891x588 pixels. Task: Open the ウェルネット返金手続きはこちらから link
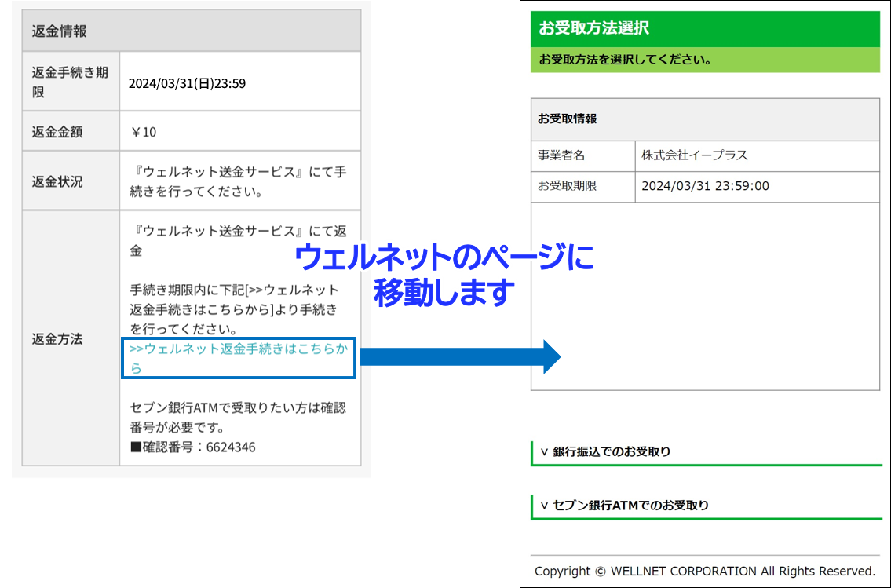point(238,358)
